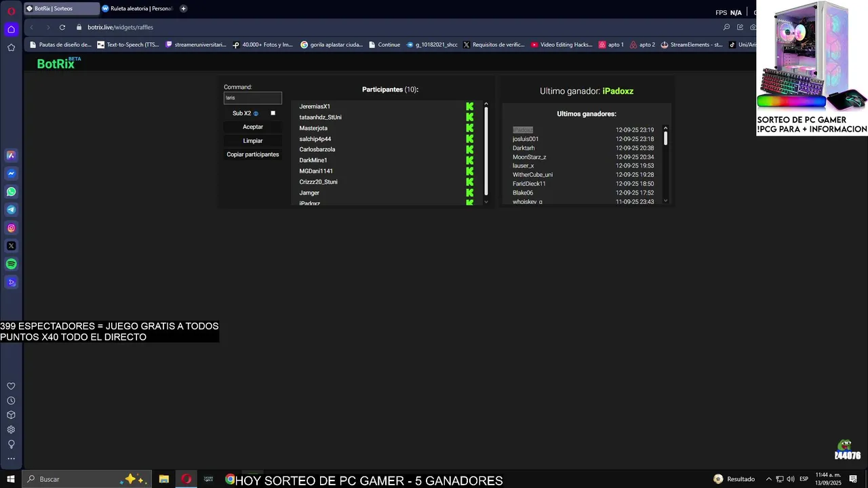This screenshot has width=868, height=488.
Task: Open Windows Start menu
Action: pos(11,479)
